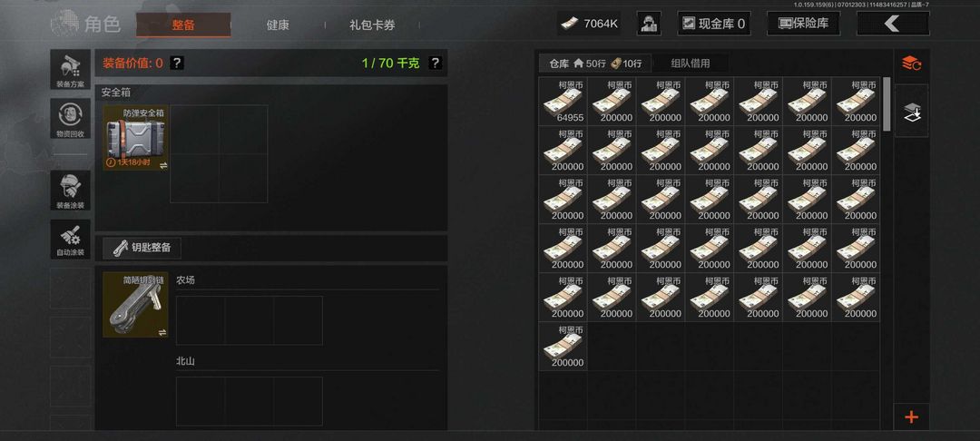The image size is (980, 441).
Task: Click the character avatar icon beside 7064K
Action: point(649,24)
